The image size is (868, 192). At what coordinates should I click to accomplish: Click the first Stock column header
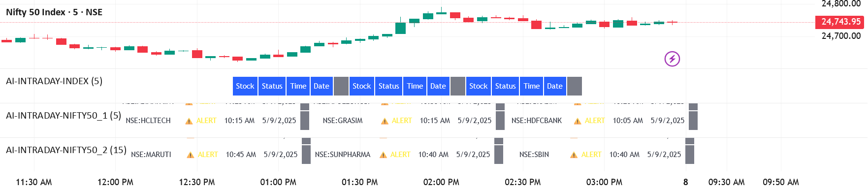coord(245,86)
